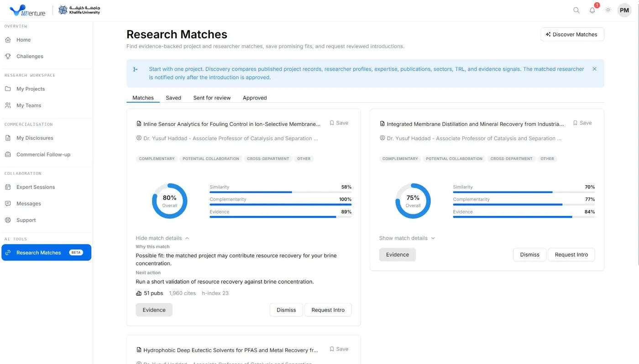
Task: Open Expert Sessions page
Action: [x=46, y=187]
